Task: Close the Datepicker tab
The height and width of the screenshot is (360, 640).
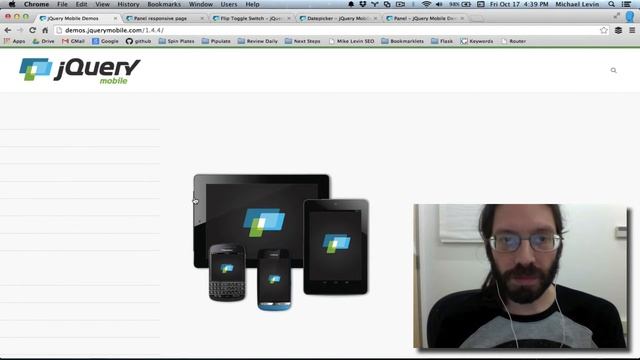Action: click(x=376, y=18)
